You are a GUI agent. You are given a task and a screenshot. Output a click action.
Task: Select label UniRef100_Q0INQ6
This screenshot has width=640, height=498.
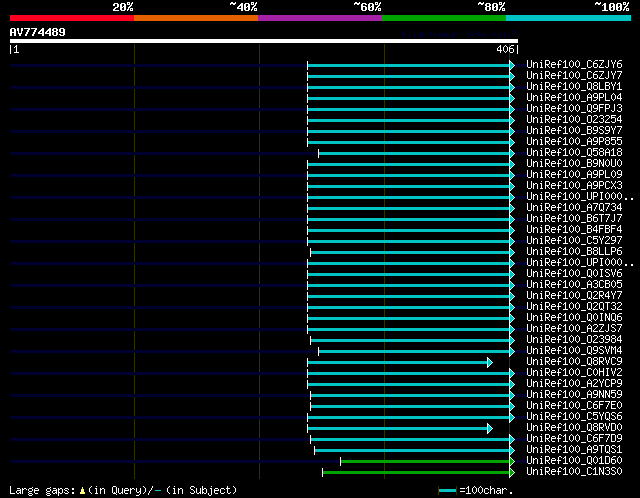(x=574, y=318)
